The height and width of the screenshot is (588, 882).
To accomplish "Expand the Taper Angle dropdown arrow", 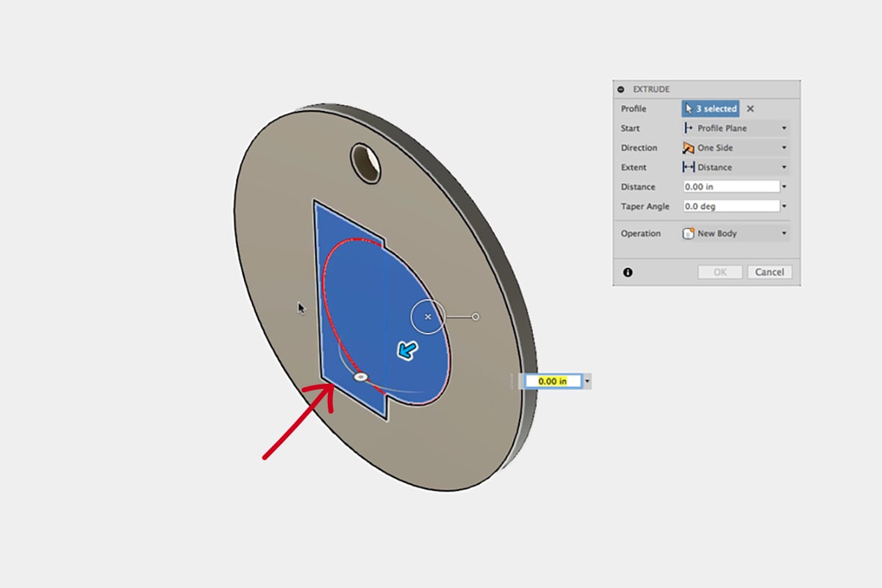I will point(784,207).
